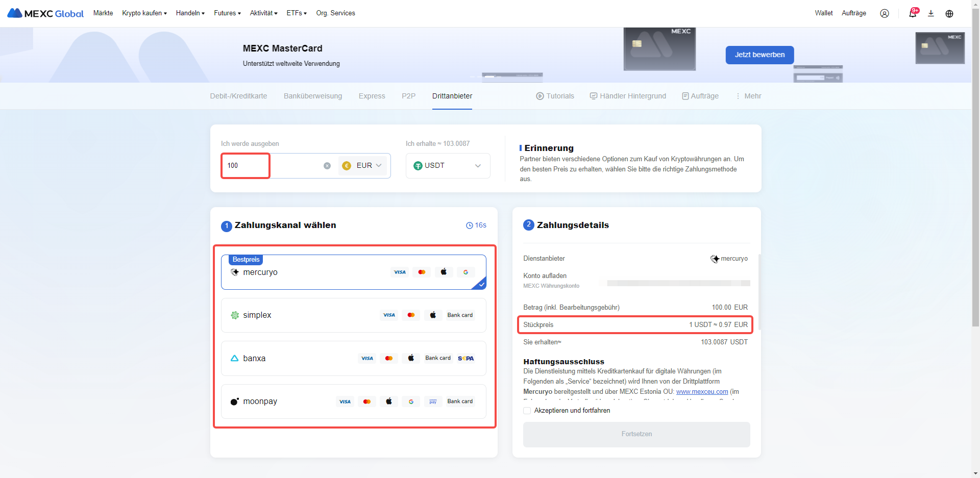Clear the amount with the X icon
This screenshot has width=980, height=478.
pos(327,166)
